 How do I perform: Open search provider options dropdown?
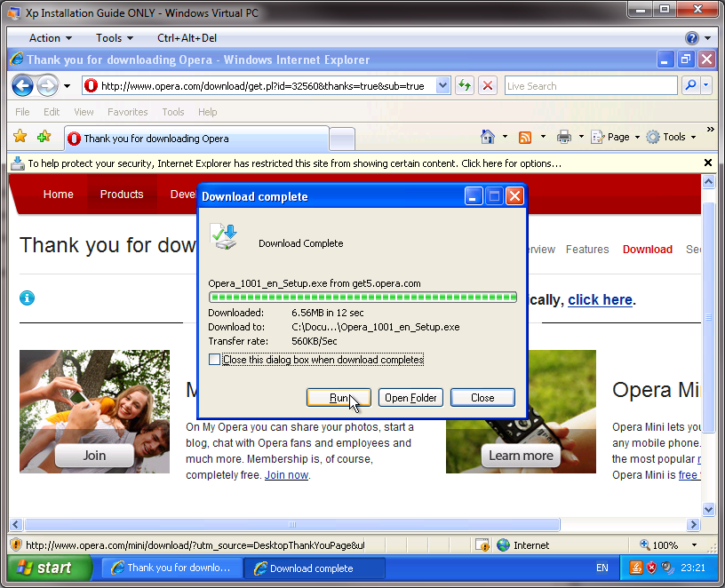click(x=706, y=85)
